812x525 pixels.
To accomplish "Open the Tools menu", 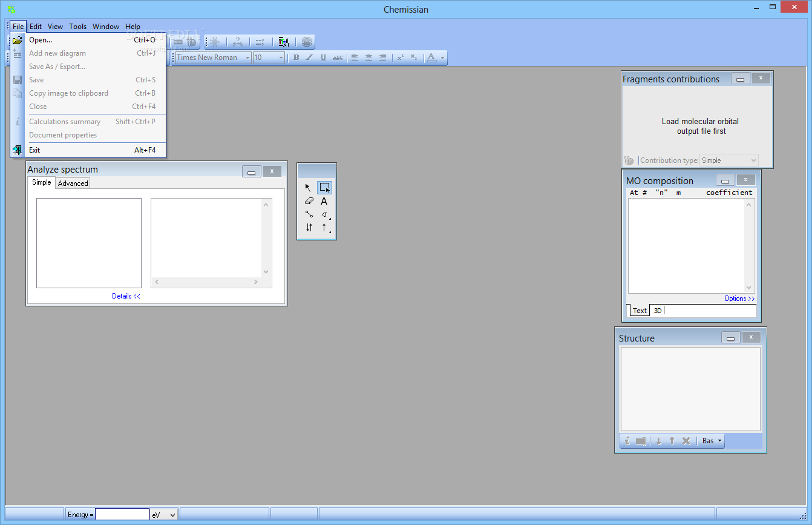I will [x=77, y=27].
